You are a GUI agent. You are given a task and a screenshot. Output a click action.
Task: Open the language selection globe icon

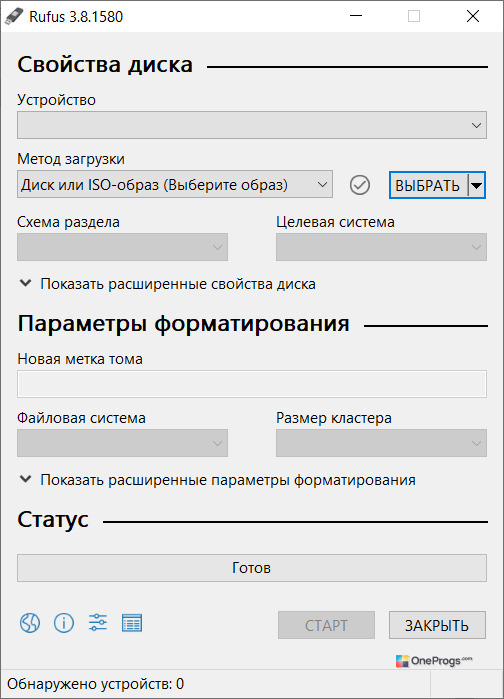pos(30,622)
